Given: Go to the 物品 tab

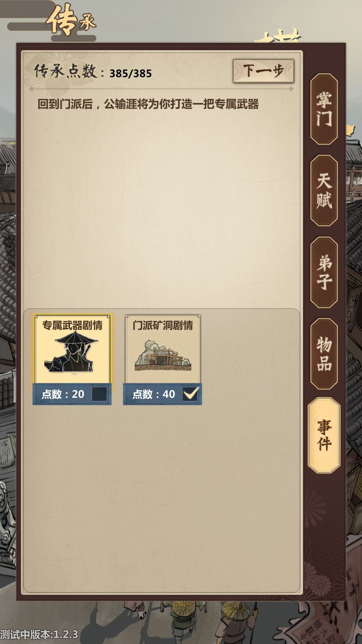Looking at the screenshot, I should tap(324, 354).
